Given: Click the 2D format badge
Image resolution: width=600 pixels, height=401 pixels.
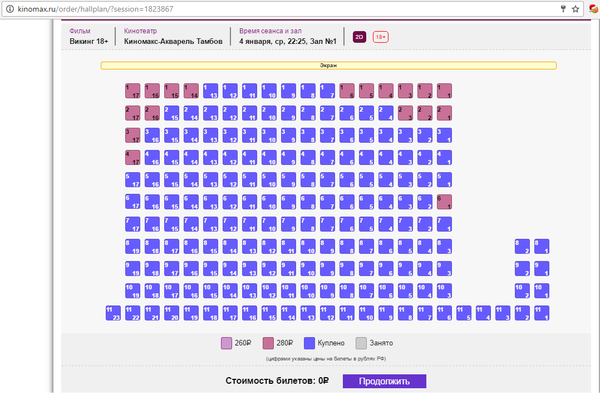Looking at the screenshot, I should [360, 37].
